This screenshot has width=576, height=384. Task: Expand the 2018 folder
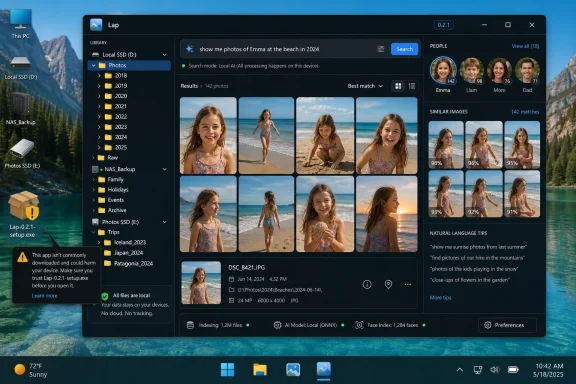[x=99, y=75]
